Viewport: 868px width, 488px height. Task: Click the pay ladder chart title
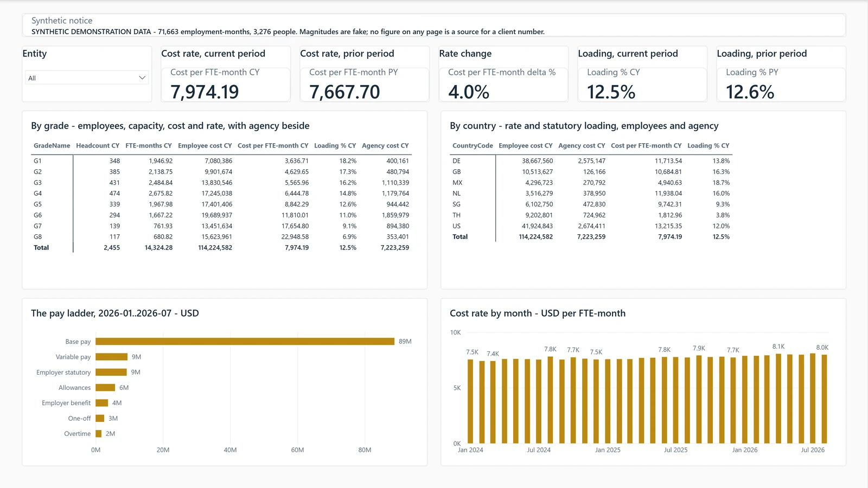click(115, 313)
